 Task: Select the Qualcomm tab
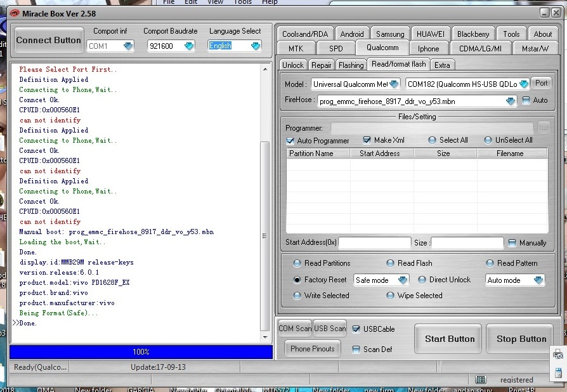point(382,48)
